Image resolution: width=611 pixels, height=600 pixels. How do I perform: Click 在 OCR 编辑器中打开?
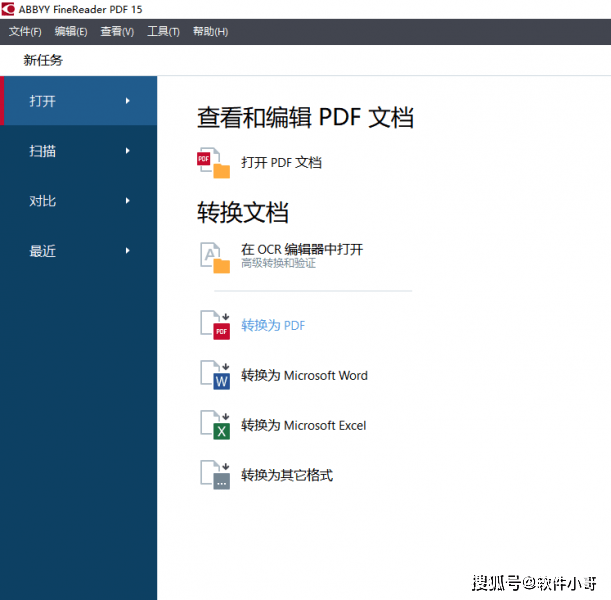302,249
